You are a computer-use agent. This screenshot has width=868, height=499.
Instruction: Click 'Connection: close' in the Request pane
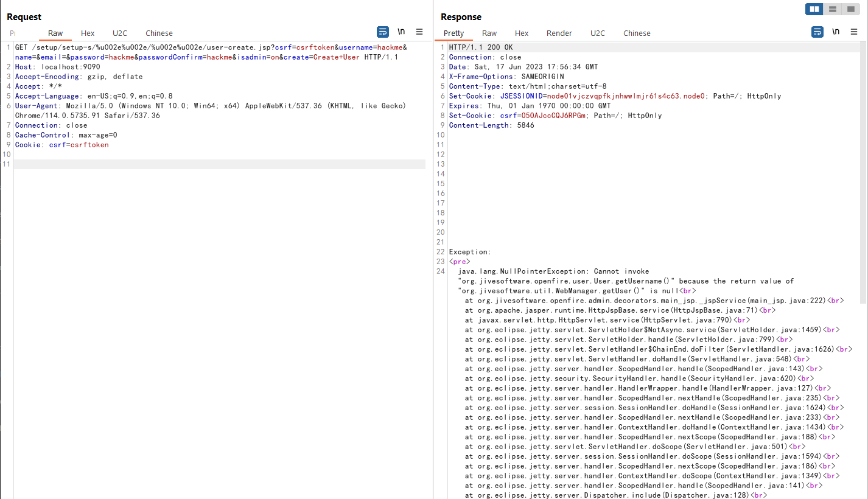pyautogui.click(x=51, y=125)
